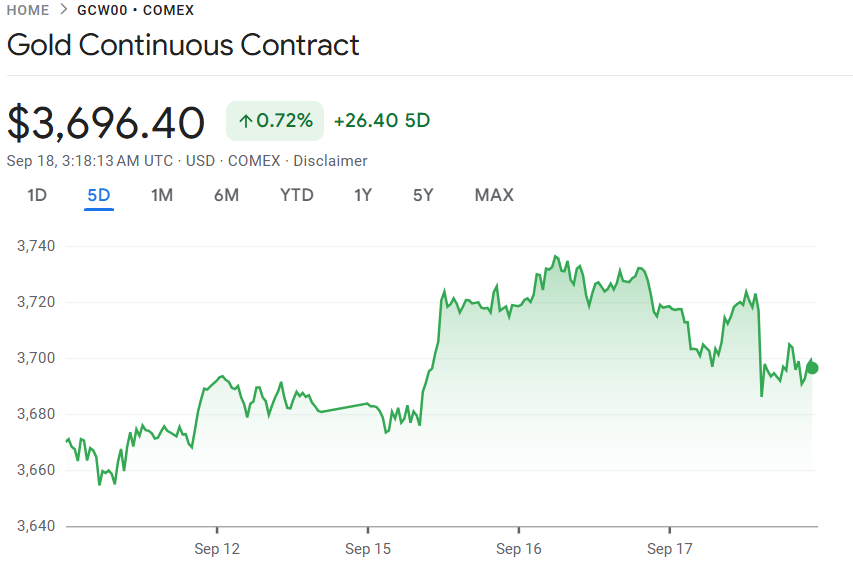The width and height of the screenshot is (853, 577).
Task: Show the 1M price chart
Action: click(162, 195)
